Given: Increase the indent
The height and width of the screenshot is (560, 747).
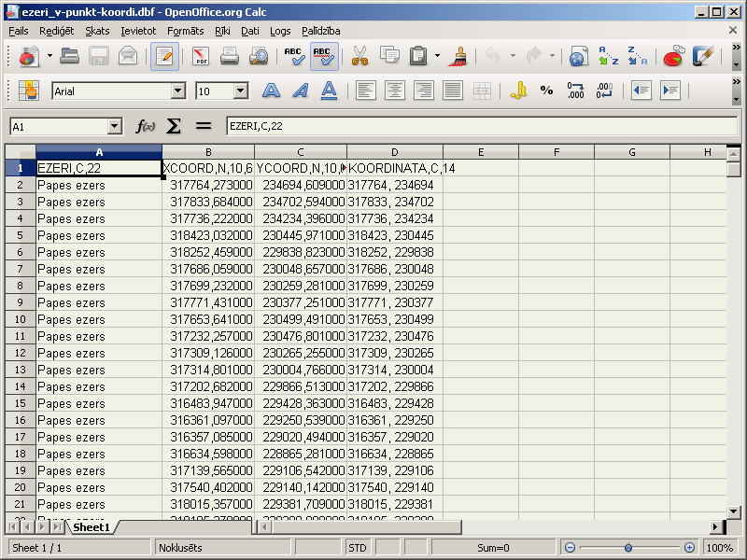Looking at the screenshot, I should point(670,91).
